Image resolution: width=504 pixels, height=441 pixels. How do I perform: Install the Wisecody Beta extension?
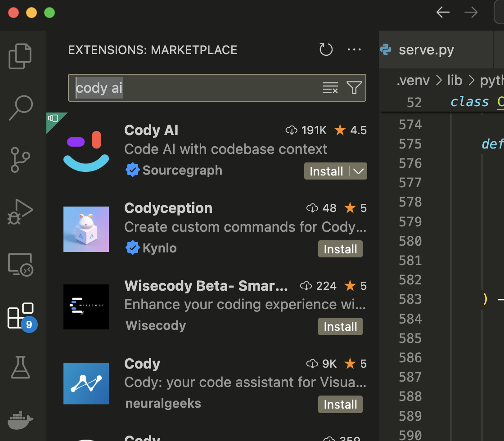(340, 327)
